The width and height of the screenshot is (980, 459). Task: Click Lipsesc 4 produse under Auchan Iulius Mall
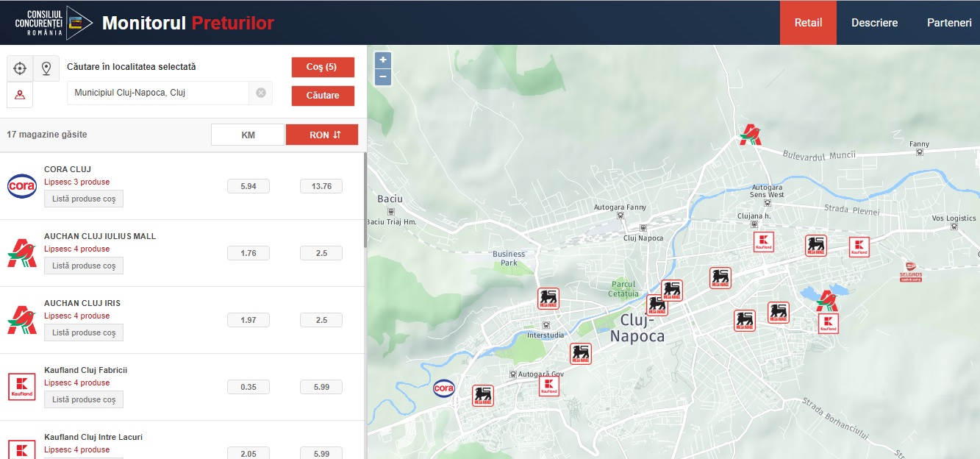pyautogui.click(x=77, y=249)
